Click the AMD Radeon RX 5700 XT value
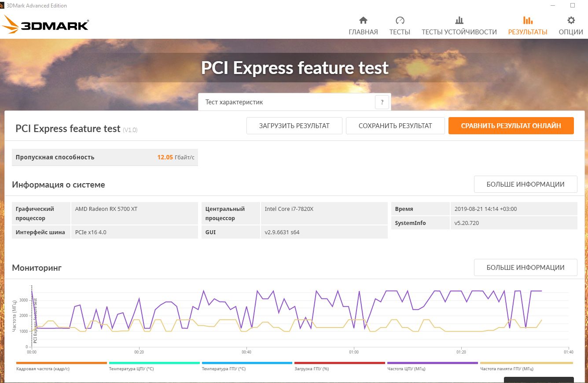588x383 pixels. tap(106, 209)
